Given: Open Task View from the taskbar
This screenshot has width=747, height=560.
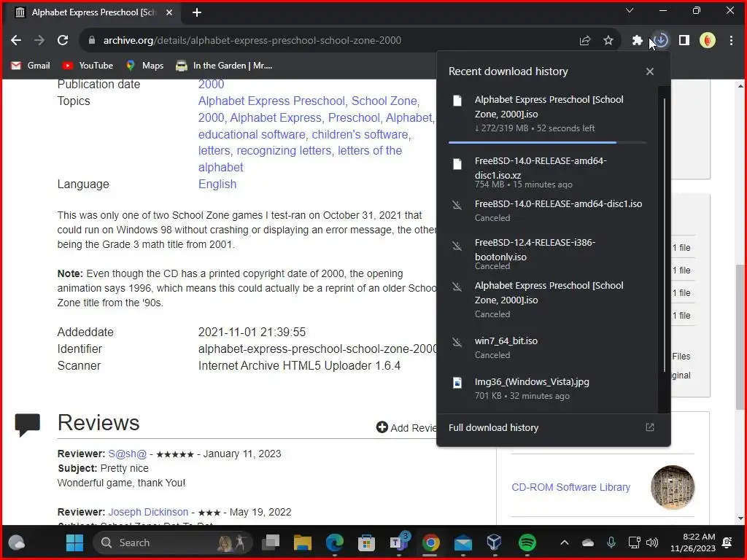Looking at the screenshot, I should 271,542.
